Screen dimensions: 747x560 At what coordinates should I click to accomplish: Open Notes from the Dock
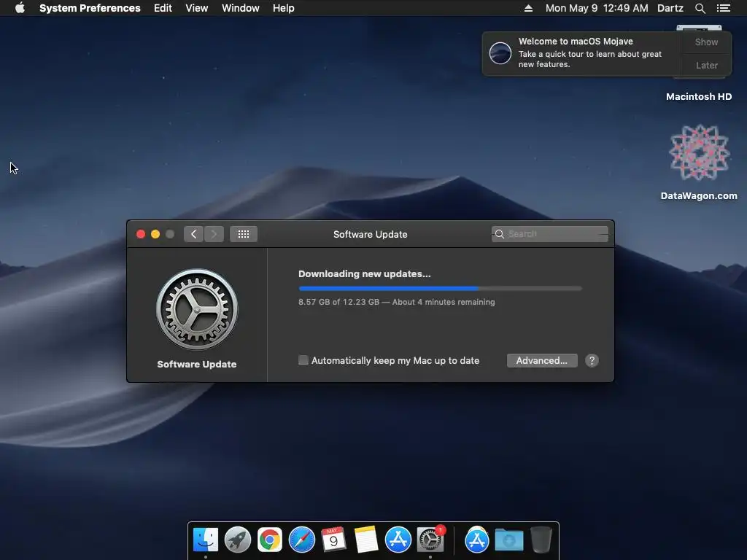366,540
